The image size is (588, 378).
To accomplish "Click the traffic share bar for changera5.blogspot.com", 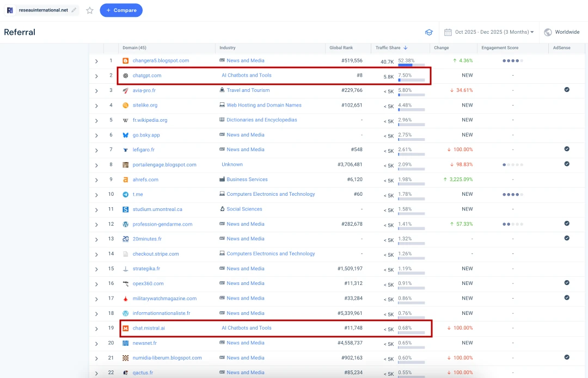I will [x=411, y=65].
